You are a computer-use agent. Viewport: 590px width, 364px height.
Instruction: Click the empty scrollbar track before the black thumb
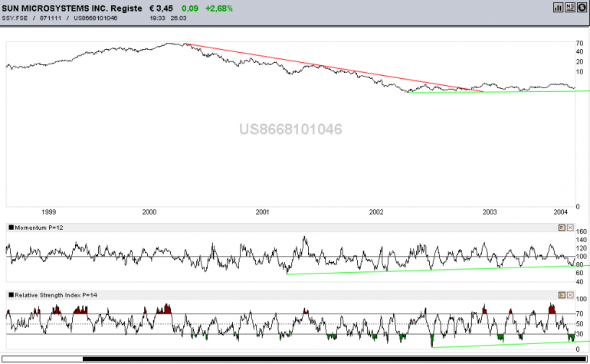[42, 359]
